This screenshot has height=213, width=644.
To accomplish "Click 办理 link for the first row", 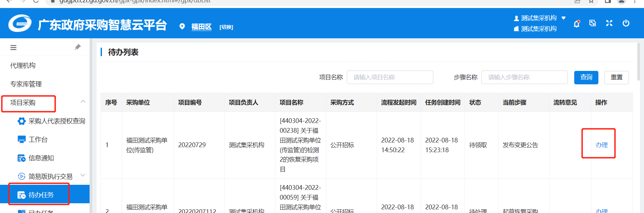I will [601, 145].
